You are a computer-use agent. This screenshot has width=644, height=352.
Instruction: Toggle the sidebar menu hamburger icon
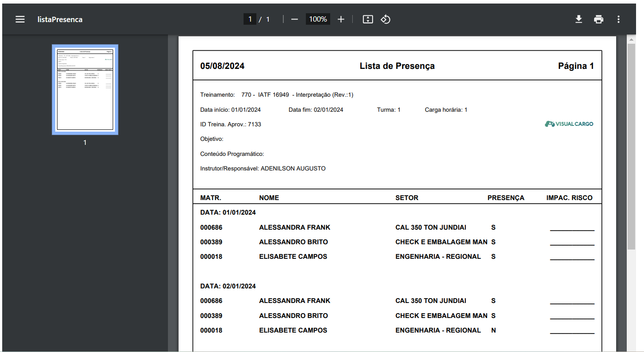click(20, 19)
